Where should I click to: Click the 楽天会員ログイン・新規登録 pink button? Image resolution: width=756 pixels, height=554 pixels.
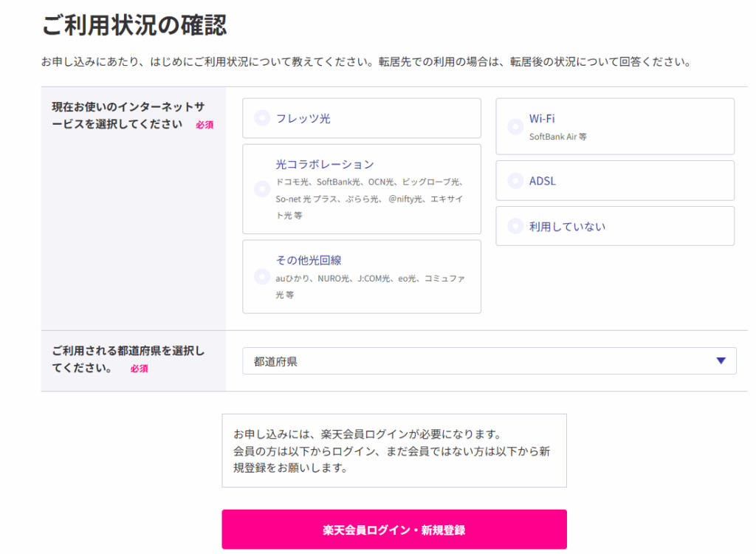[x=394, y=530]
